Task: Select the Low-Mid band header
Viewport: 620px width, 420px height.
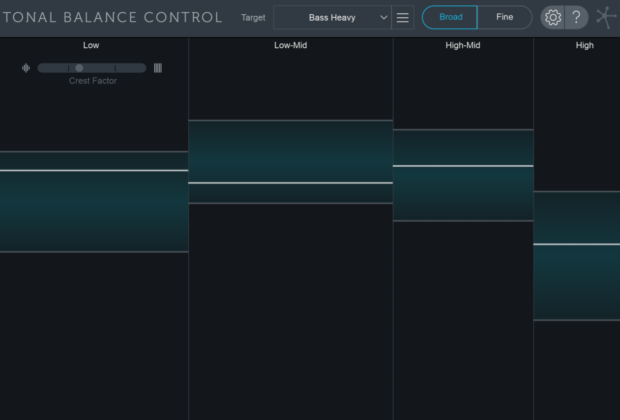Action: 291,45
